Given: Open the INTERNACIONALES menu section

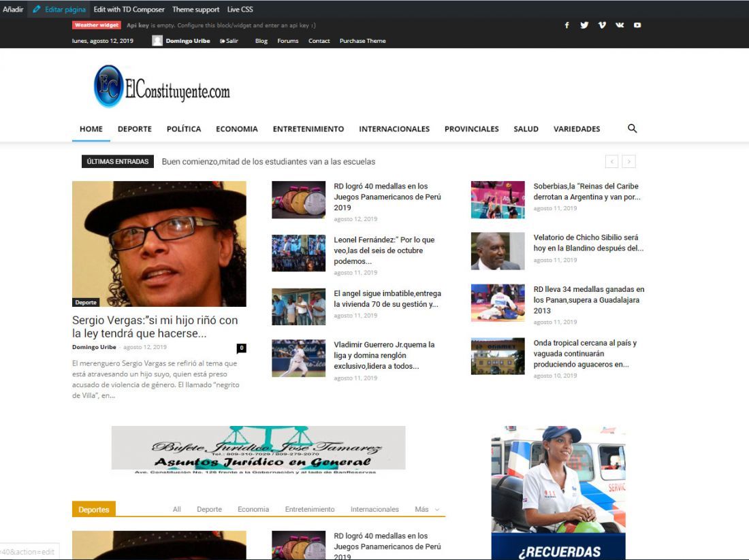Looking at the screenshot, I should click(394, 129).
